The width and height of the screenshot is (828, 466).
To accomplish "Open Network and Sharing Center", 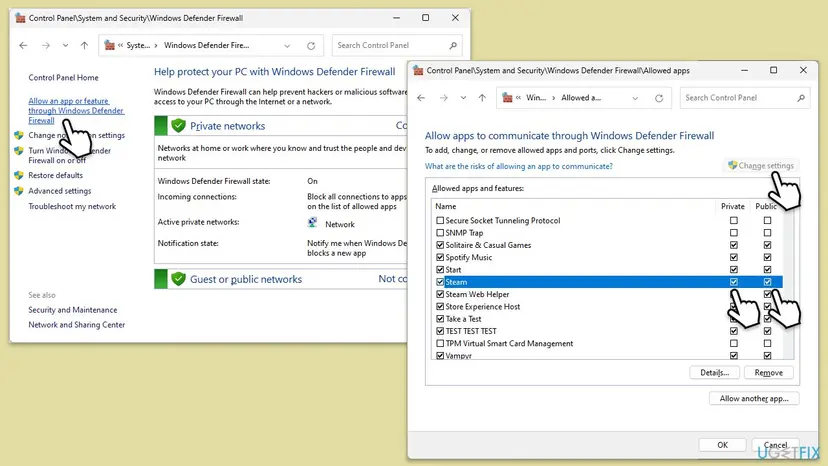I will pos(77,325).
